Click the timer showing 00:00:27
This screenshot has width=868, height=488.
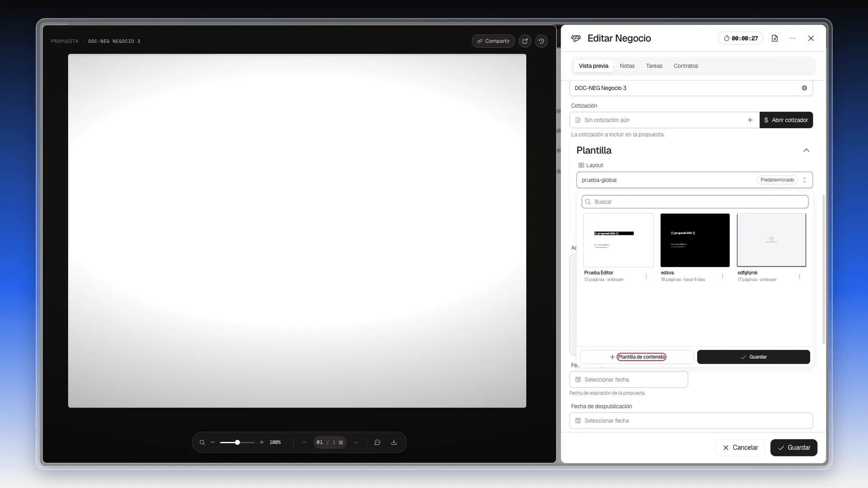click(x=741, y=38)
